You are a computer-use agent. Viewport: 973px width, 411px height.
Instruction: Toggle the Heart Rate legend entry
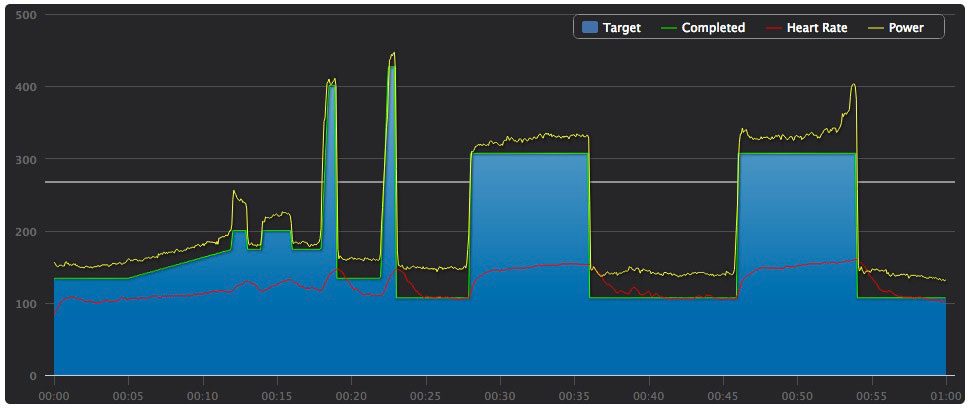[805, 28]
